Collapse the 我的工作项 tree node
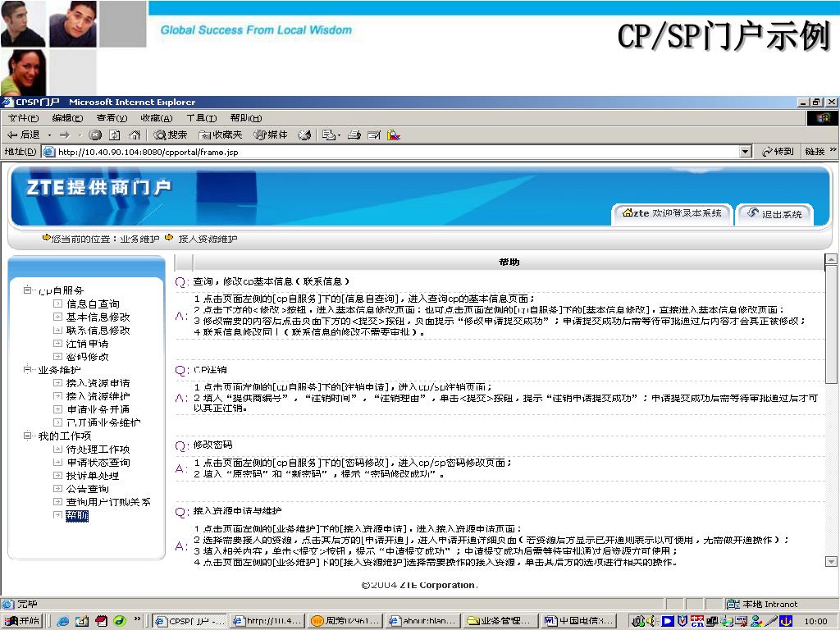 (27, 436)
